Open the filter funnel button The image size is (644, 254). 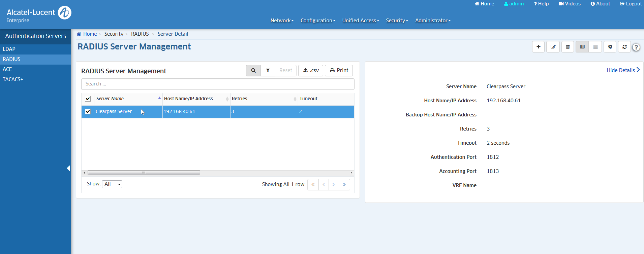coord(268,70)
